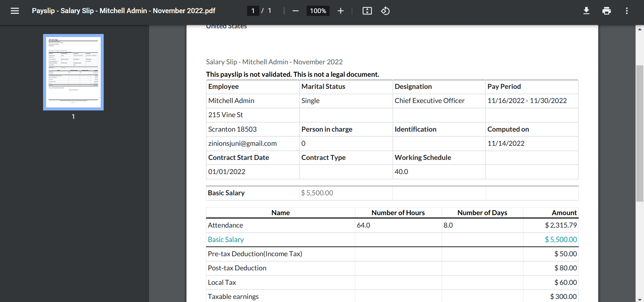The height and width of the screenshot is (302, 644).
Task: Click the Basic Salary link in table
Action: 226,240
